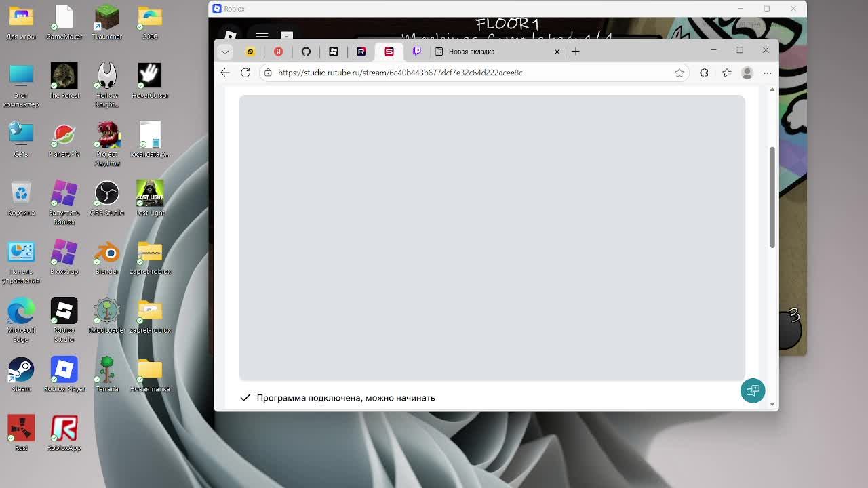The image size is (868, 488).
Task: Open the favorites list
Action: [727, 73]
